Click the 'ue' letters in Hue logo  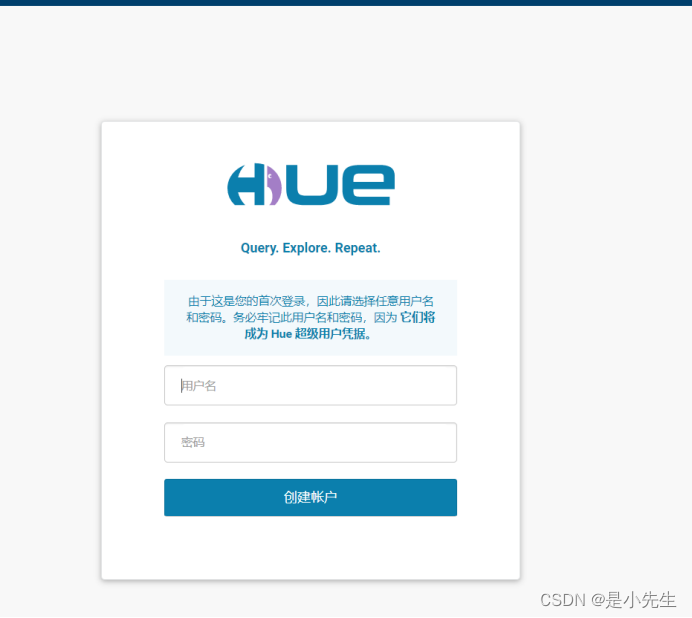pos(340,185)
